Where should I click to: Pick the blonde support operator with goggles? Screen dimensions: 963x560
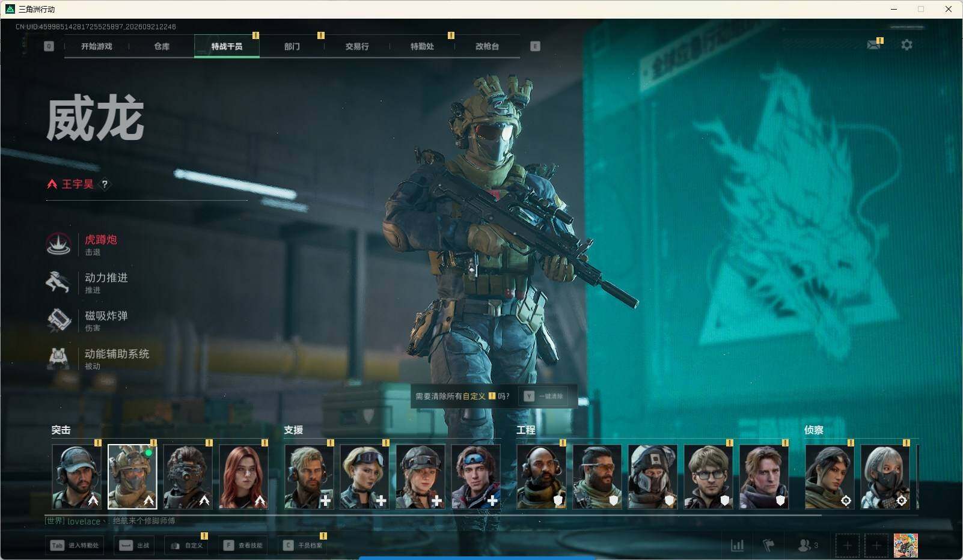364,476
